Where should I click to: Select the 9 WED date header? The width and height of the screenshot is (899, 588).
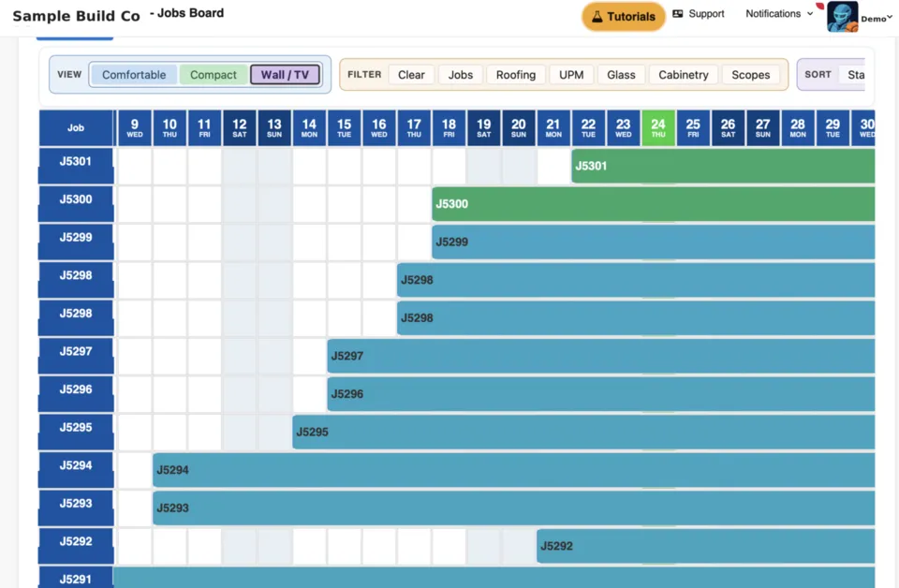click(135, 127)
